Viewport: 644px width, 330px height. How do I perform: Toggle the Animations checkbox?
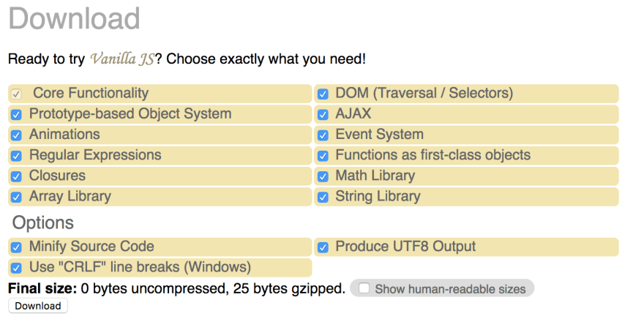(x=16, y=135)
